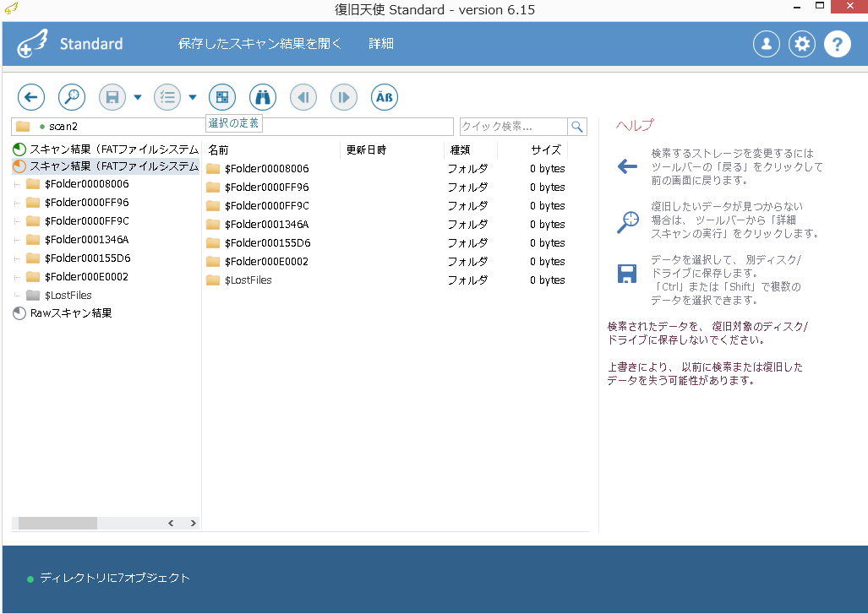Screen dimensions: 868x614
Task: Select Rawスキャン結果 tree node
Action: (63, 313)
